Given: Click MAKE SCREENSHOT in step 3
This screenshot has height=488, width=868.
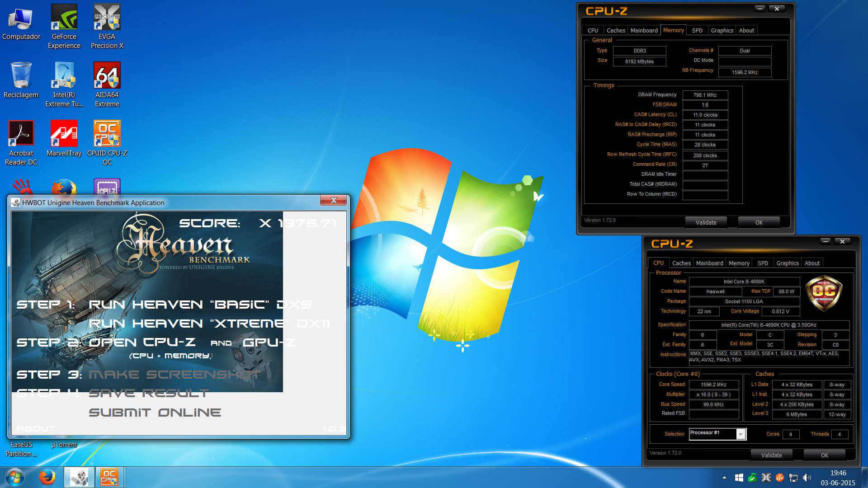Looking at the screenshot, I should coord(175,375).
